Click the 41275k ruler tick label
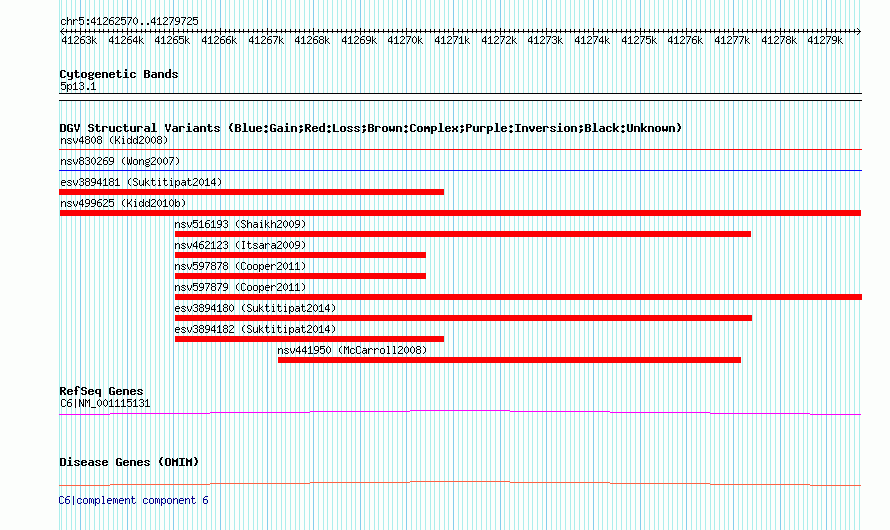 pos(639,40)
